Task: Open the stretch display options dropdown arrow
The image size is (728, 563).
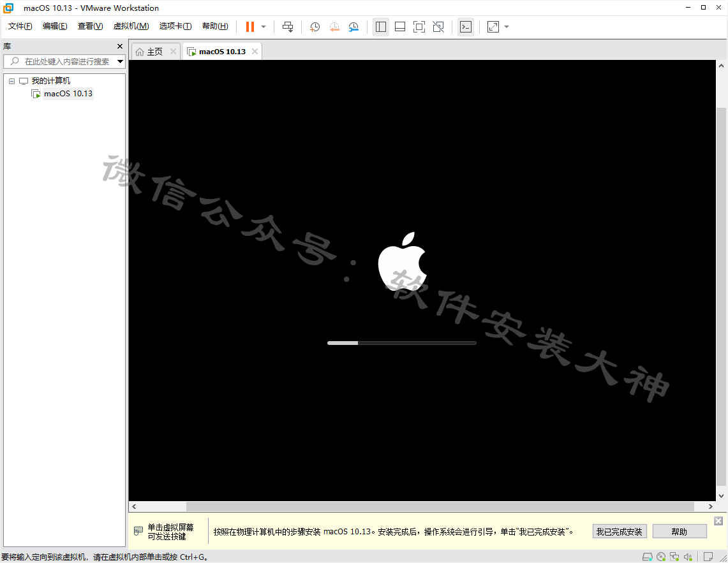Action: click(507, 27)
